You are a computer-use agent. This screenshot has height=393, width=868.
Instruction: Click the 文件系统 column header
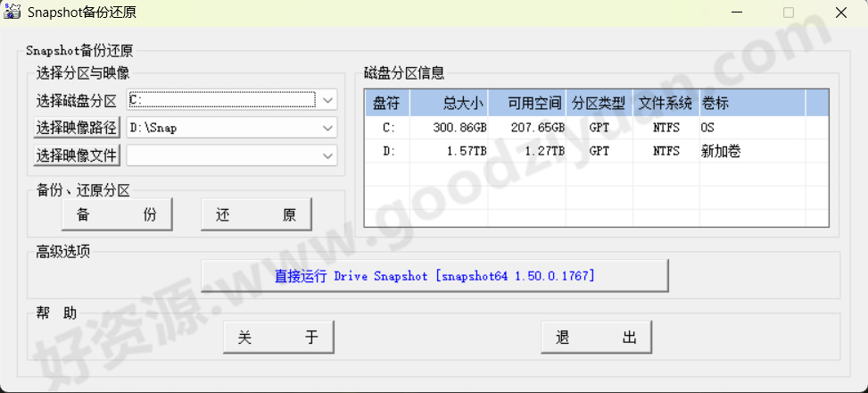click(x=666, y=103)
